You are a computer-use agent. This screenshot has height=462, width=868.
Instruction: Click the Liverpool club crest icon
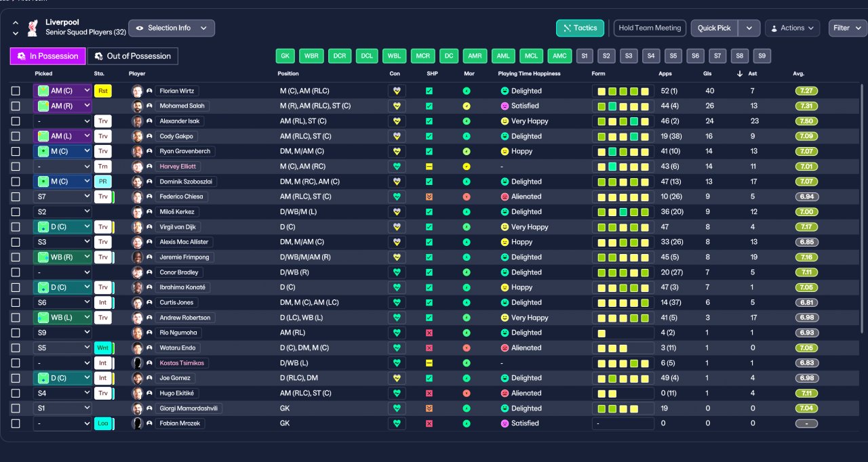[x=32, y=28]
